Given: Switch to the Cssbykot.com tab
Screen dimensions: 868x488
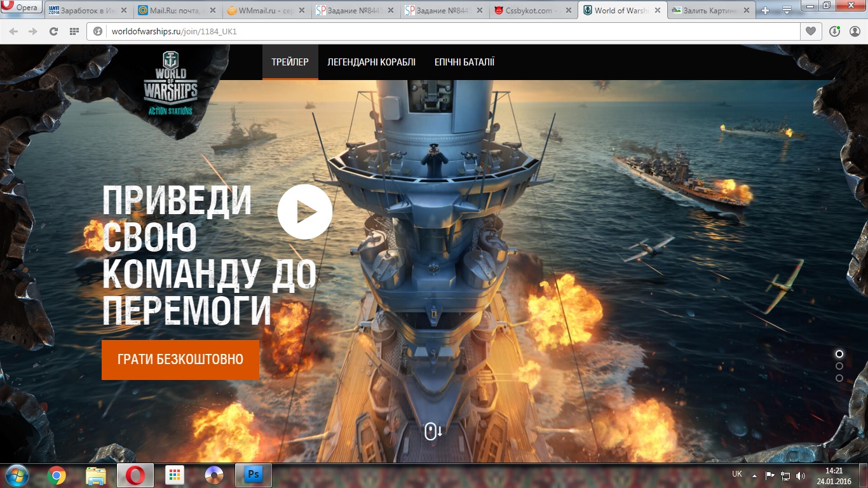Looking at the screenshot, I should pyautogui.click(x=534, y=11).
